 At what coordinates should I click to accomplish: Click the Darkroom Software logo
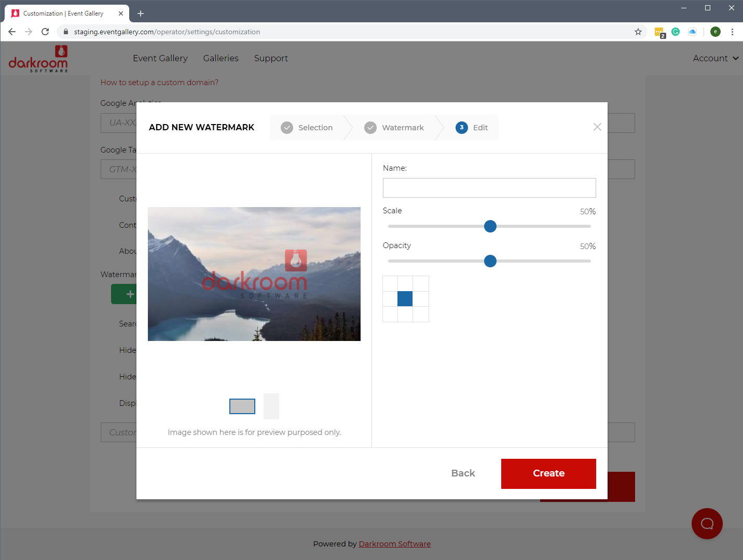(x=38, y=59)
